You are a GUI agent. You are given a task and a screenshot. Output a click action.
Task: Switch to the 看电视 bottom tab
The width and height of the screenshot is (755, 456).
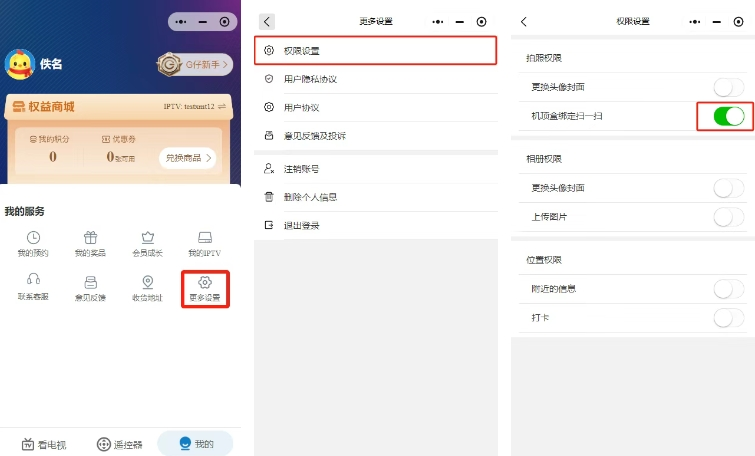40,444
